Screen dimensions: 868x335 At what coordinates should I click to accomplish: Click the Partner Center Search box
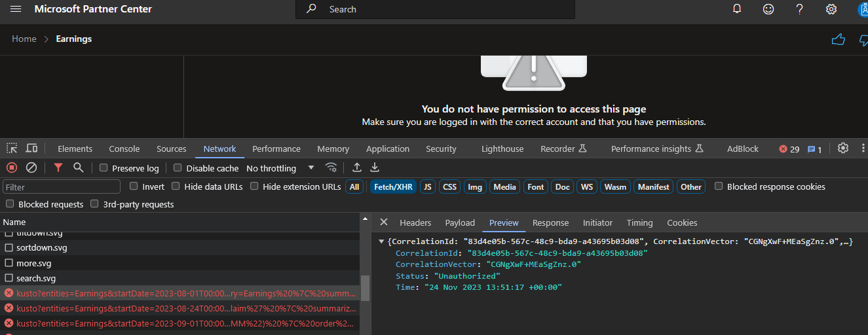coord(435,9)
